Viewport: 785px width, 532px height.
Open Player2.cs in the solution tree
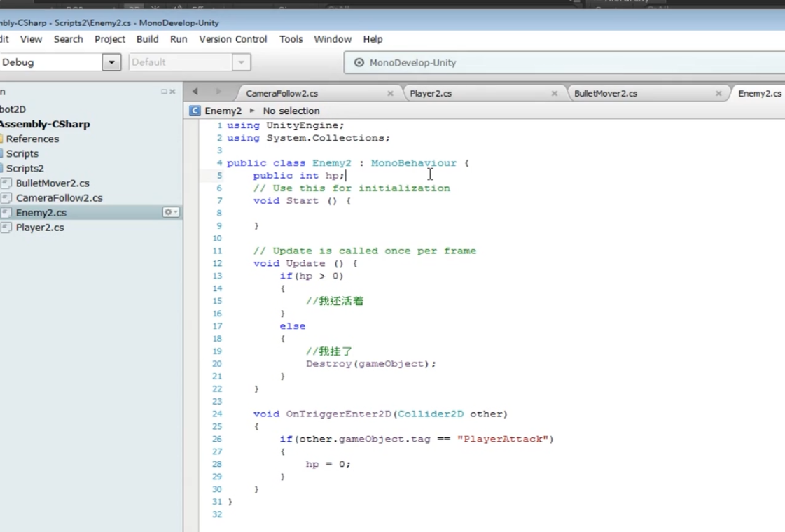[40, 227]
